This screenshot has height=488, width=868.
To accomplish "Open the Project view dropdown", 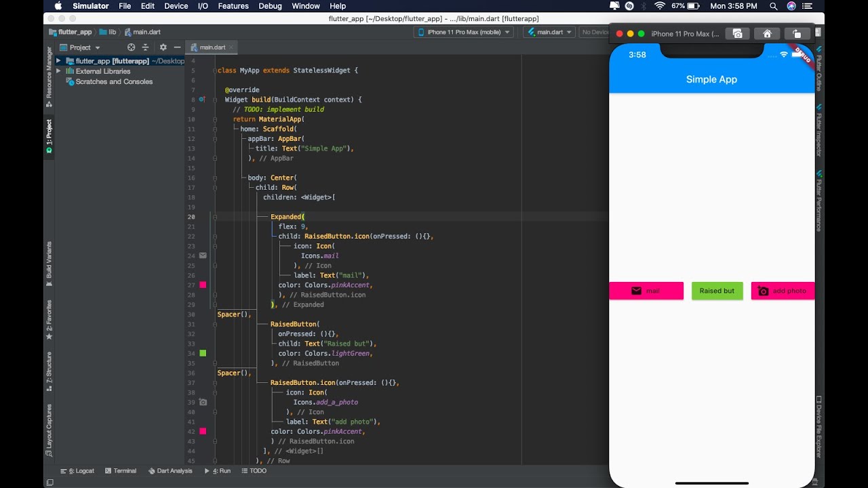I will (80, 47).
